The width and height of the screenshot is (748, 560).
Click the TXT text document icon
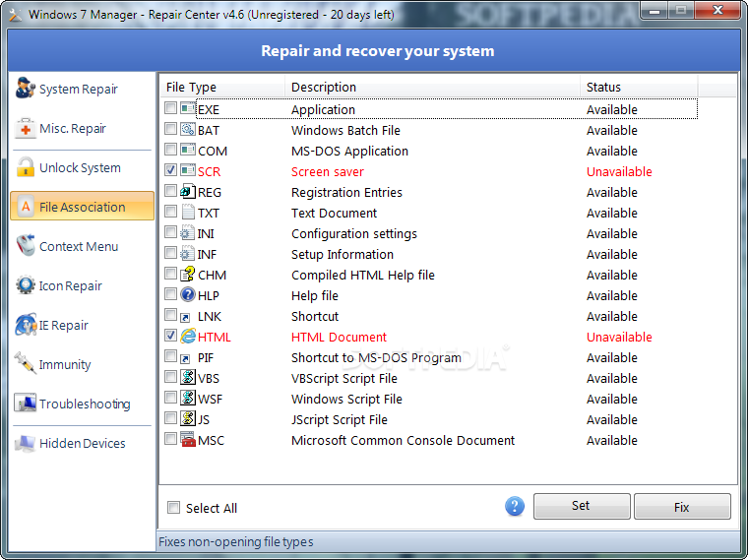(188, 213)
